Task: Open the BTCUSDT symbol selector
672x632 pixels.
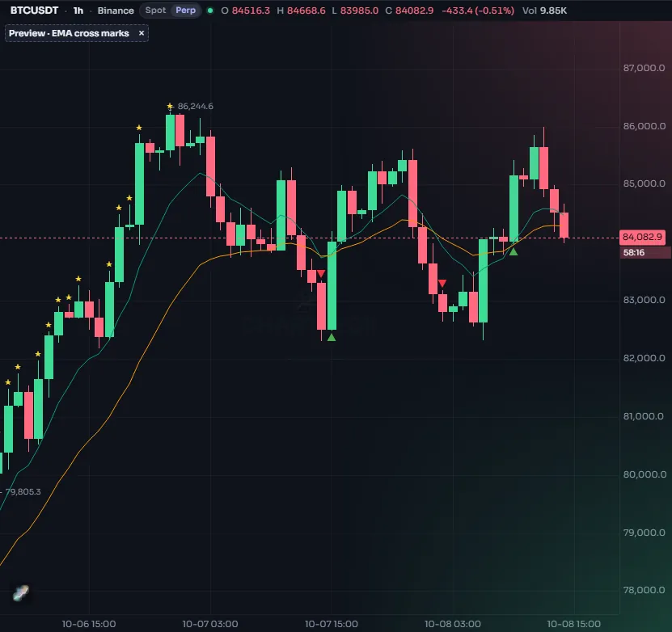Action: pyautogui.click(x=34, y=11)
